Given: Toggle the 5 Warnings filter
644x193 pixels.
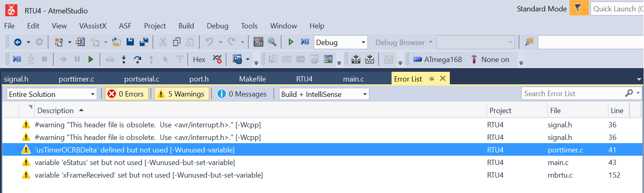Looking at the screenshot, I should 182,94.
